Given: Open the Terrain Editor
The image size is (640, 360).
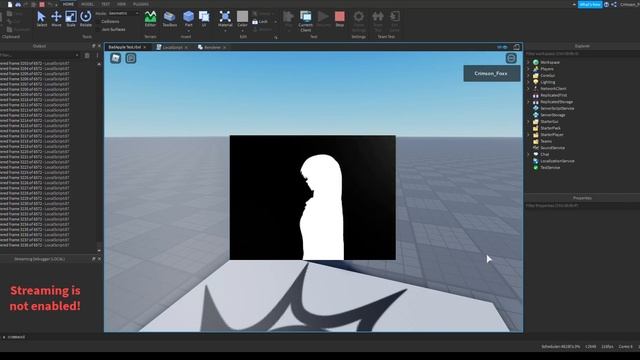Looking at the screenshot, I should [150, 19].
